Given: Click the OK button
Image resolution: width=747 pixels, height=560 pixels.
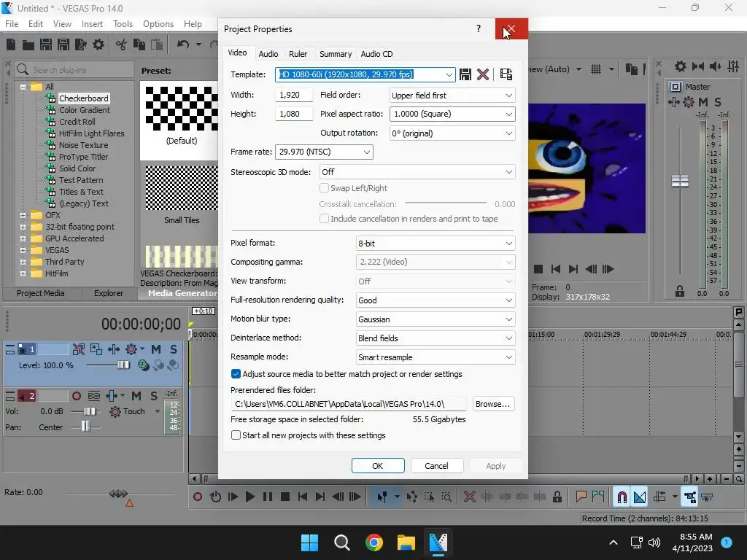Looking at the screenshot, I should point(378,466).
